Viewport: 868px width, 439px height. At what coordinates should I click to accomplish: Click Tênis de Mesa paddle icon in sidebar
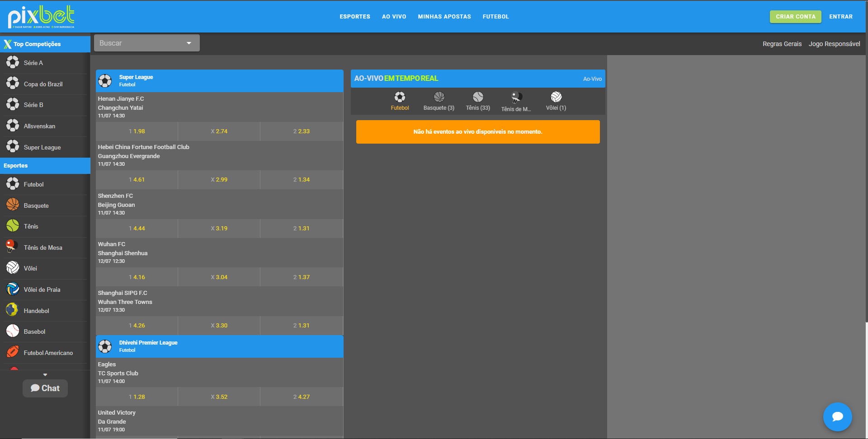point(12,247)
